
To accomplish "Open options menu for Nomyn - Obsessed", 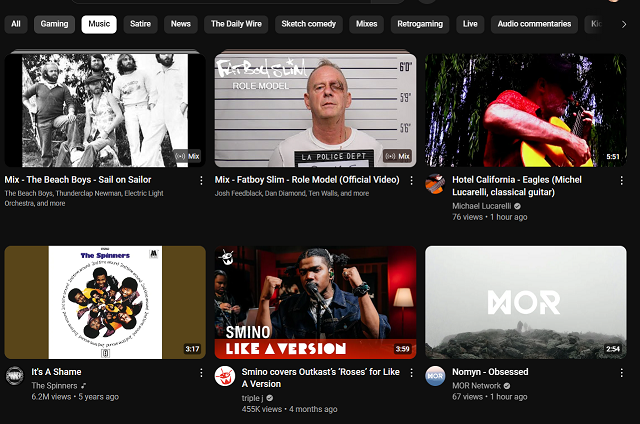I will [622, 373].
